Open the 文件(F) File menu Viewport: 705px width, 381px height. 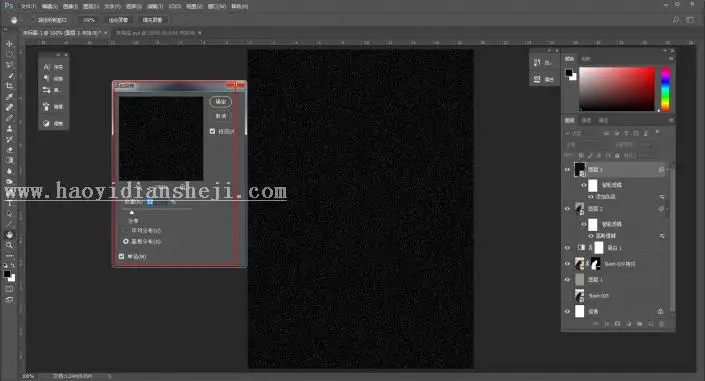[x=28, y=6]
